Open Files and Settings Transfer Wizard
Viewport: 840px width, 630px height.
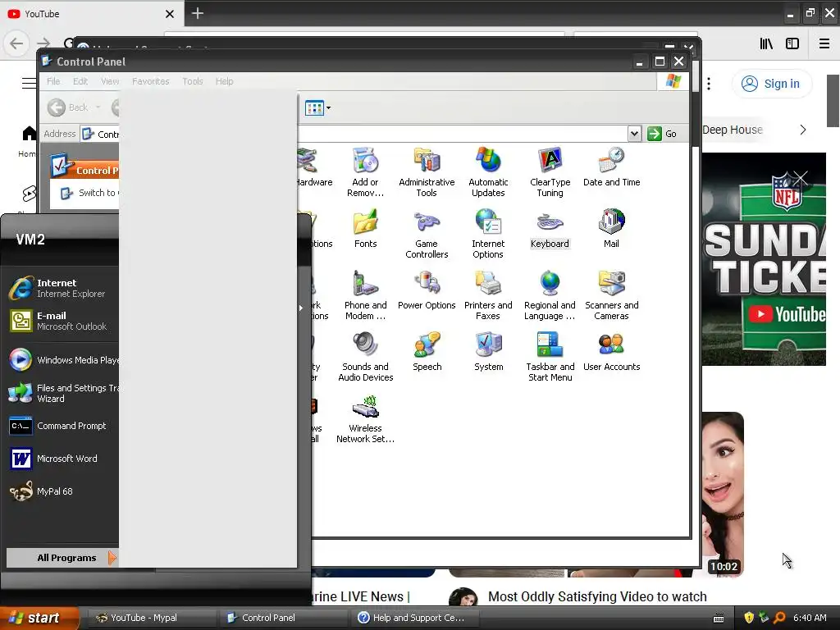62,393
